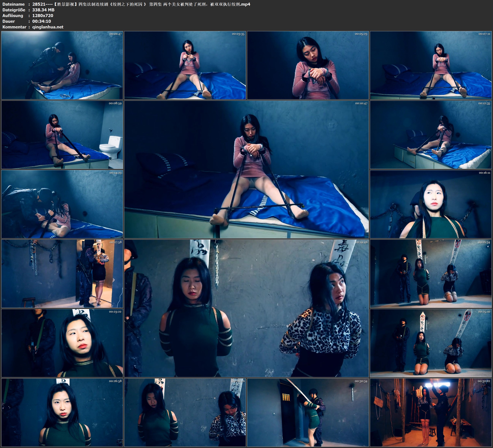Screen dimensions: 493x448
Task: Open the doorway frame at 00:17:58
Action: pyautogui.click(x=62, y=273)
